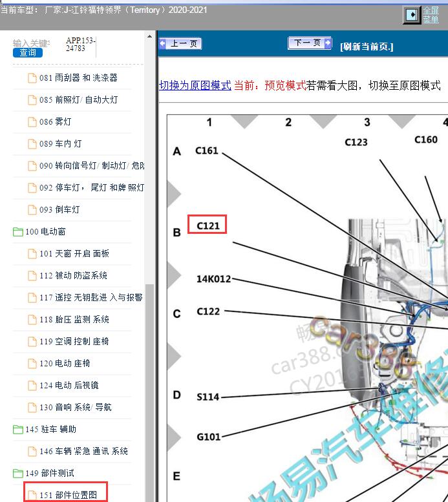Select tree item 119 空调 控制 座椅
The width and height of the screenshot is (448, 502).
coord(74,342)
